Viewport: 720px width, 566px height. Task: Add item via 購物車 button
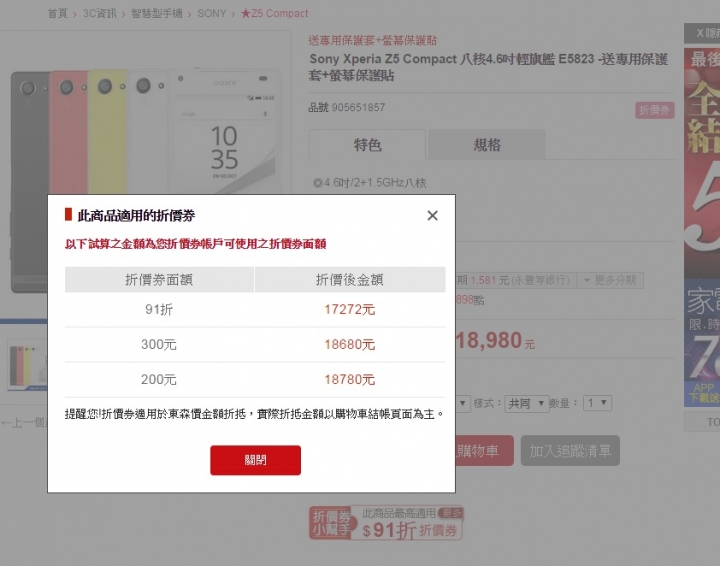tap(484, 451)
